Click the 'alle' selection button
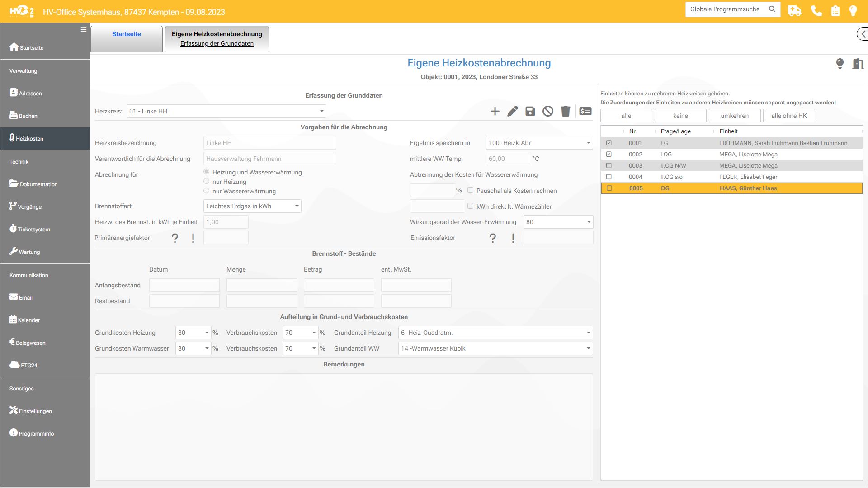 click(626, 116)
